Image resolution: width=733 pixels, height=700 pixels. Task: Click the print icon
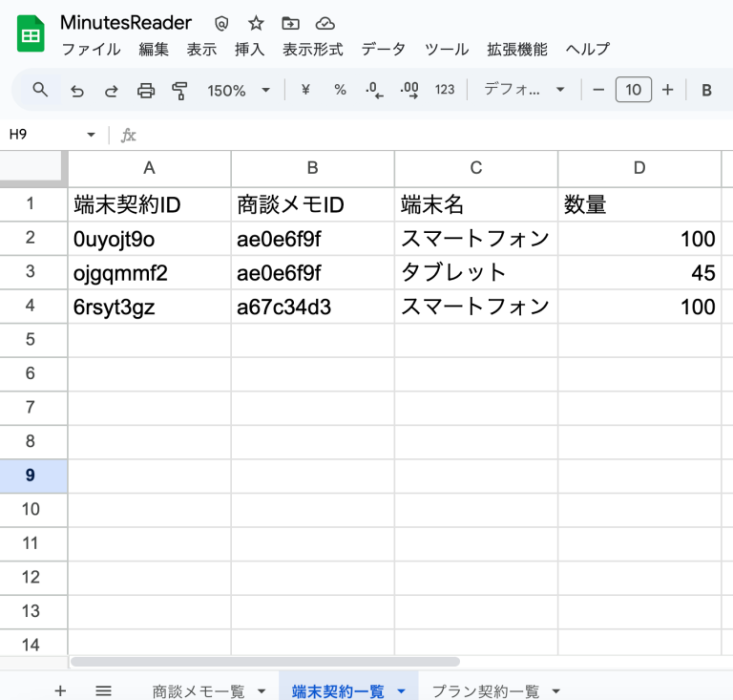pos(146,91)
